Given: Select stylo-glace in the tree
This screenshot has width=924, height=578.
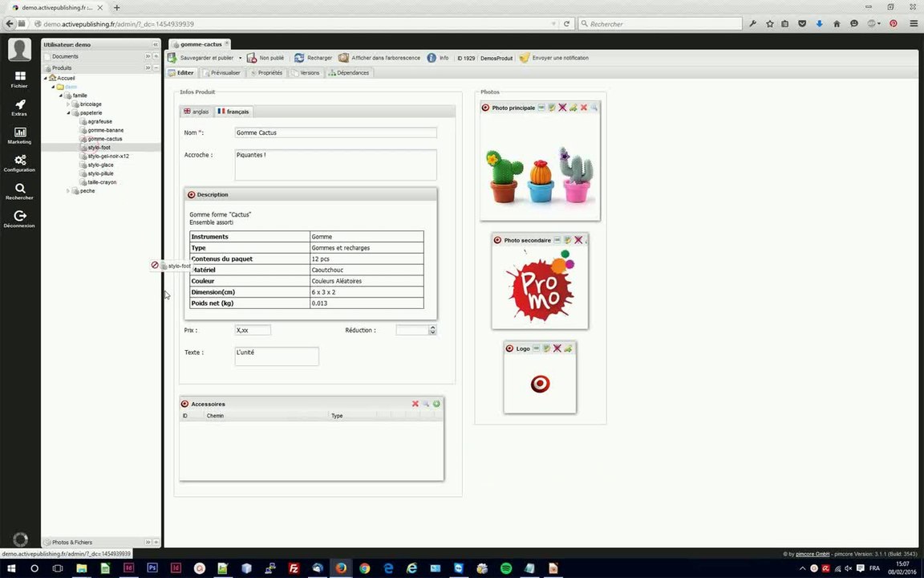Looking at the screenshot, I should coord(101,165).
